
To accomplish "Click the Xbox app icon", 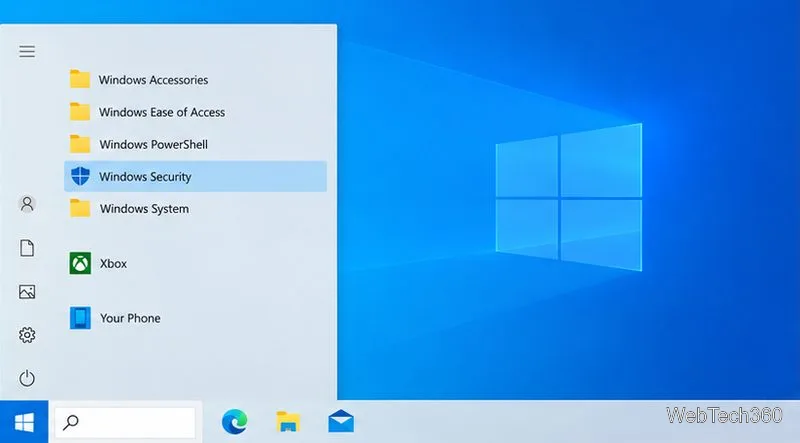I will coord(80,263).
